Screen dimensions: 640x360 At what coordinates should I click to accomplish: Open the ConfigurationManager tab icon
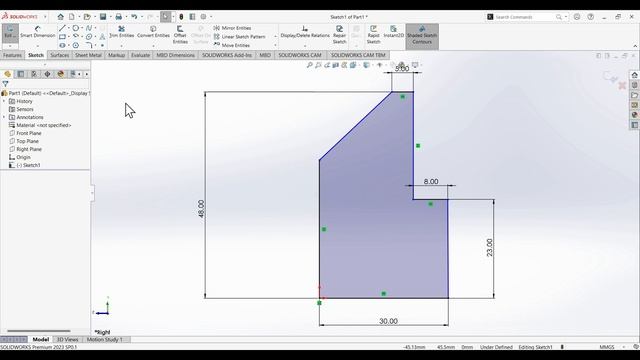(x=34, y=74)
